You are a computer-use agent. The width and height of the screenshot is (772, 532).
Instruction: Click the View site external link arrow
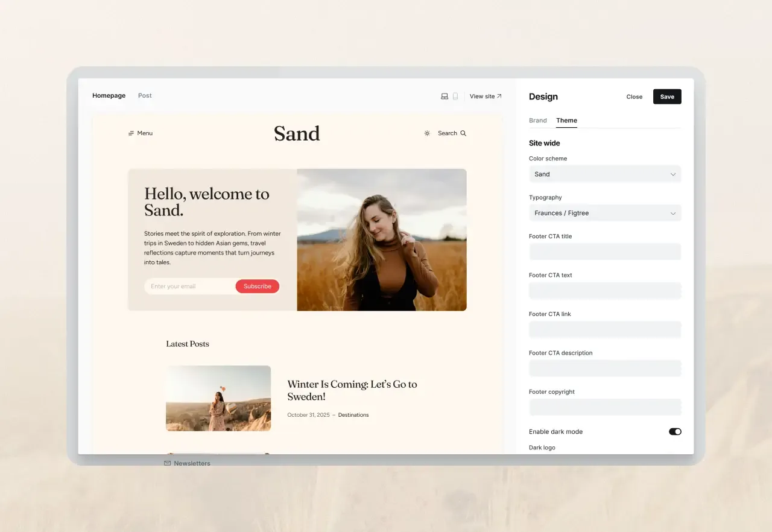(500, 95)
